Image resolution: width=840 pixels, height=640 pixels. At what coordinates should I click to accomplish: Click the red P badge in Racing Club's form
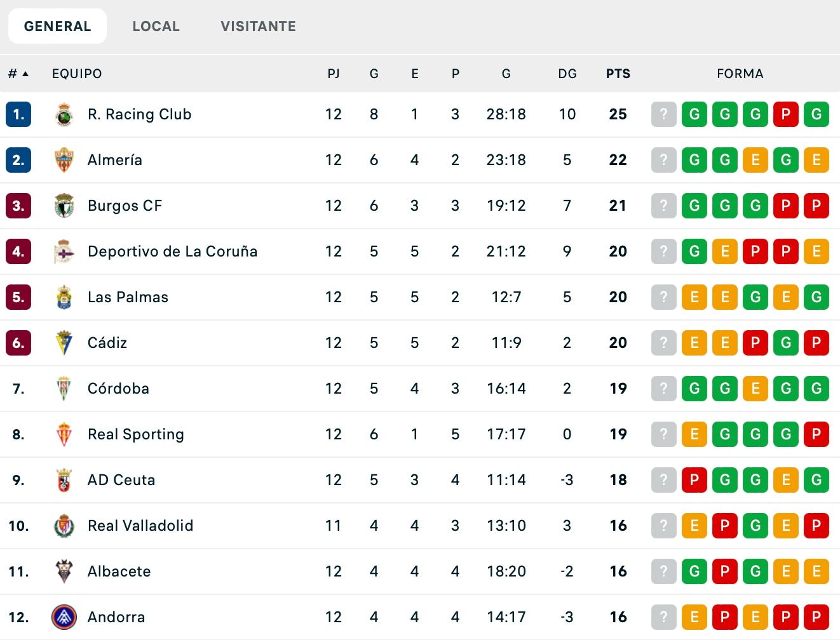pos(786,114)
